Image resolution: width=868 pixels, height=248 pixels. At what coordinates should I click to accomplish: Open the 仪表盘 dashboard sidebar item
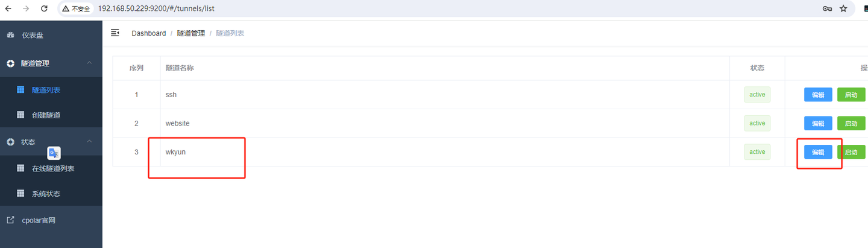click(x=33, y=36)
